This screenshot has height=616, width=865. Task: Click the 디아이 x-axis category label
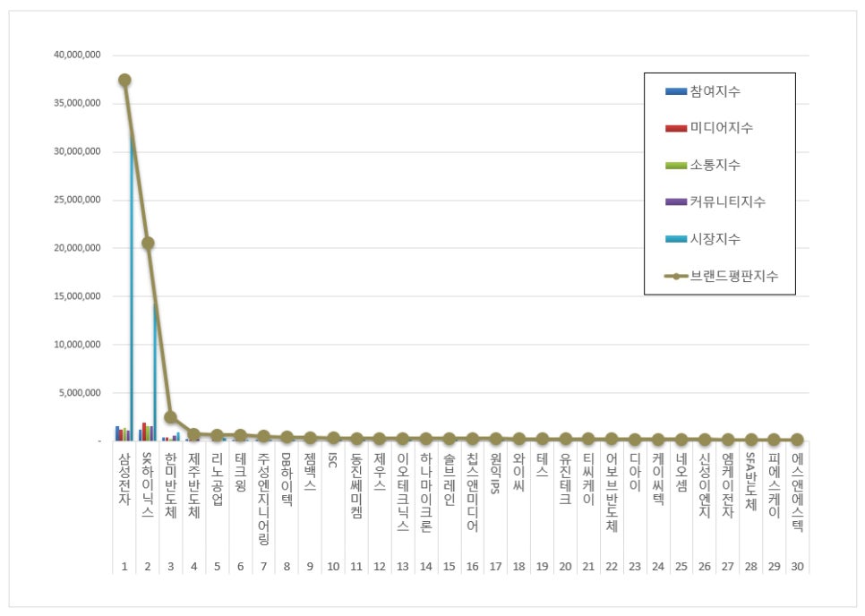[x=634, y=473]
